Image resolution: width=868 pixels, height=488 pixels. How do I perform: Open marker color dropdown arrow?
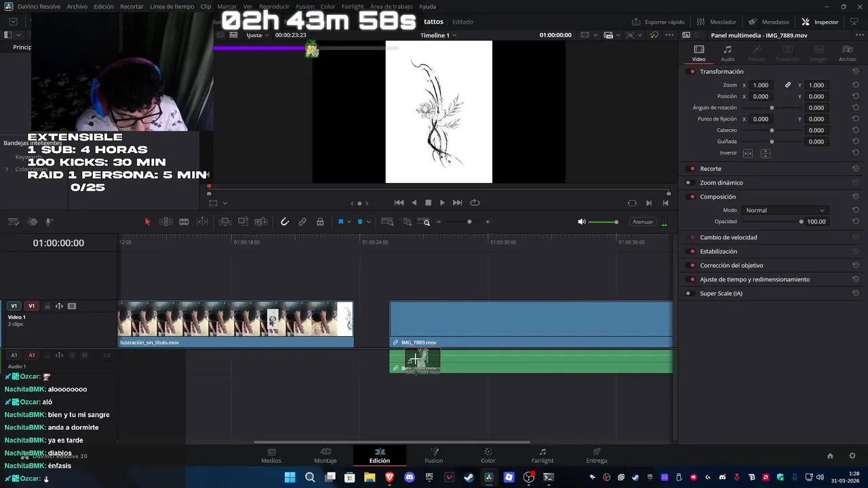368,222
